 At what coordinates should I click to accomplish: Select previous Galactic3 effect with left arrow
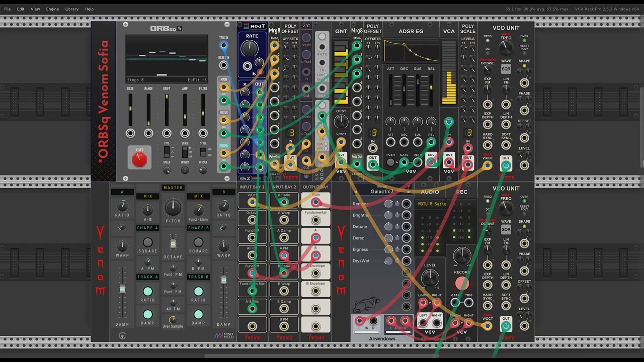[x=356, y=192]
